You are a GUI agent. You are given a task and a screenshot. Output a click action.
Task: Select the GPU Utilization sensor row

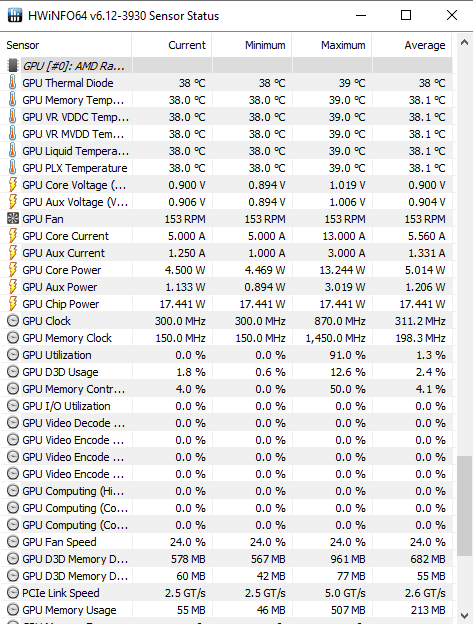pyautogui.click(x=226, y=355)
